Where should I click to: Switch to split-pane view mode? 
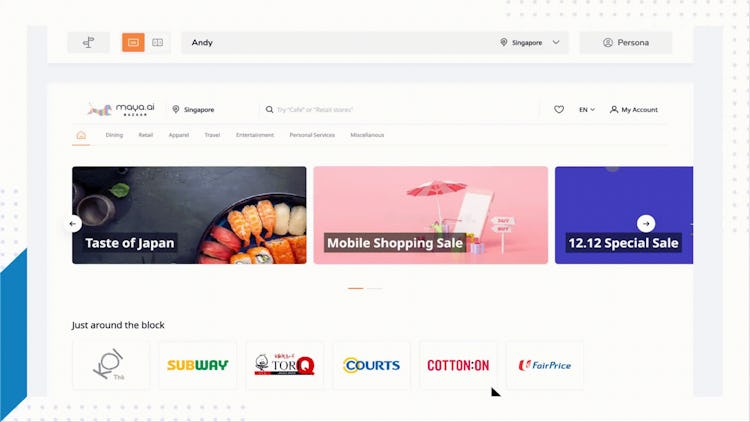point(157,43)
